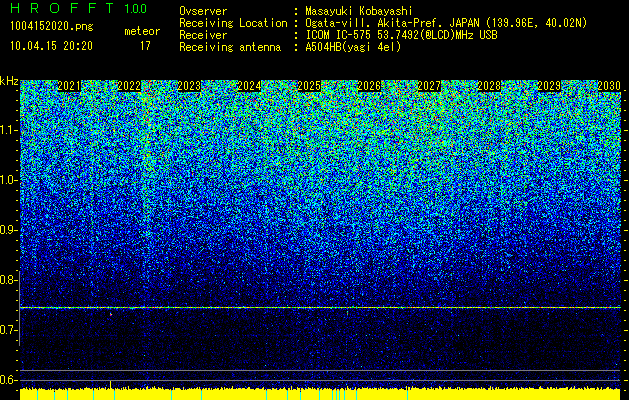
Task: Select the observer name Masayuki Kobayashi
Action: pos(358,11)
